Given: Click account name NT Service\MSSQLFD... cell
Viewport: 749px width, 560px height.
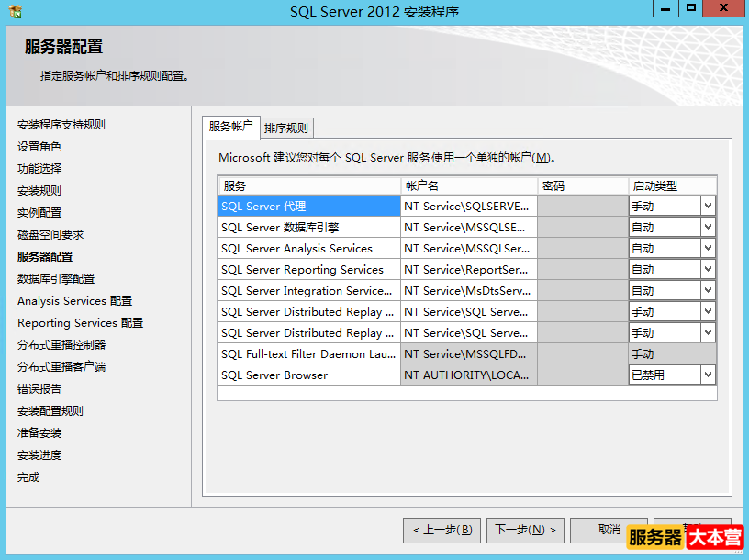Looking at the screenshot, I should pos(469,353).
